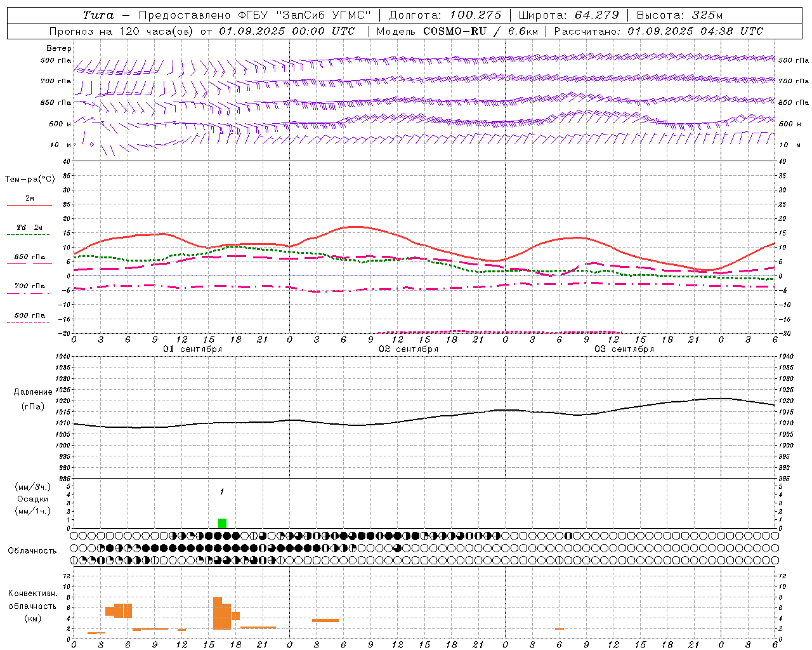Select the provider text 'Предоставлено ФГБУ "ЗапСиб УГМС"'
Image resolution: width=812 pixels, height=650 pixels.
(x=254, y=15)
